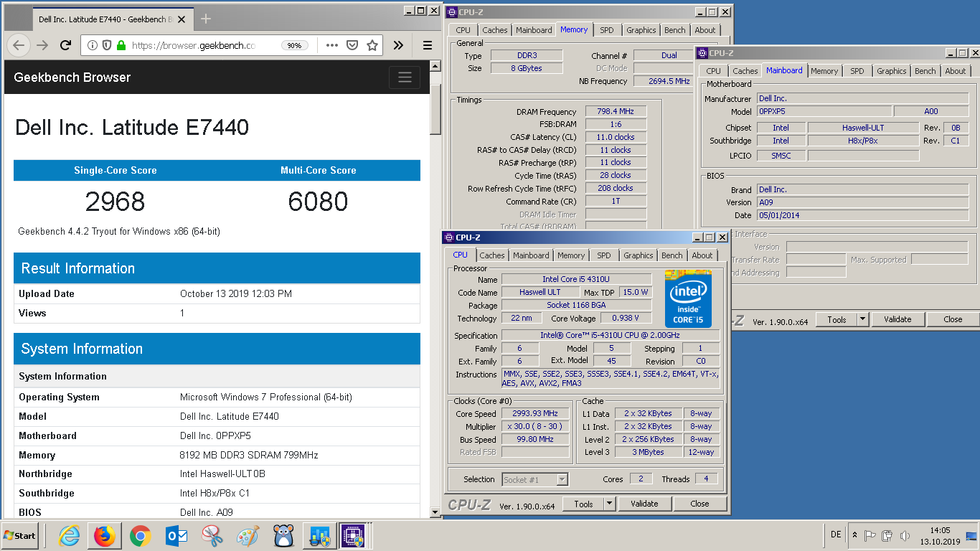Viewport: 980px width, 551px height.
Task: Go back in Firefox
Action: (x=19, y=45)
